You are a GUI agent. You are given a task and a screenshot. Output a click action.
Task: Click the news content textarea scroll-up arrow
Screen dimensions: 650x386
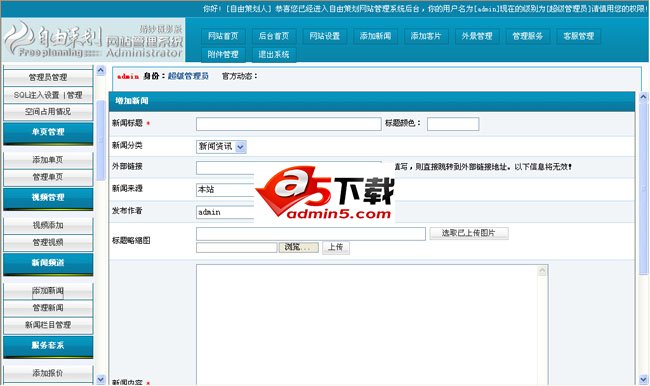542,271
